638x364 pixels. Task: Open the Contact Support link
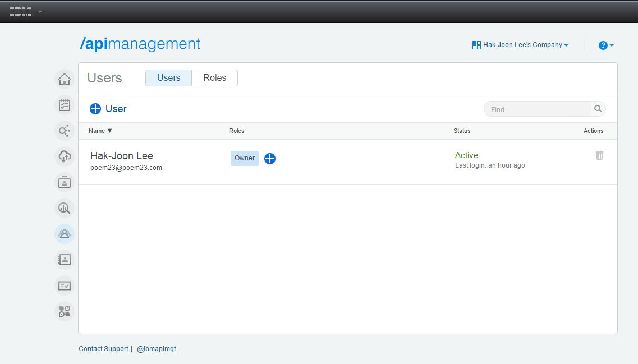[x=103, y=348]
